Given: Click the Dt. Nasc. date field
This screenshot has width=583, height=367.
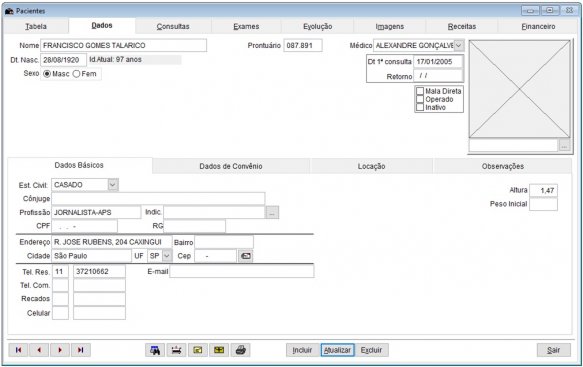Looking at the screenshot, I should pos(63,59).
